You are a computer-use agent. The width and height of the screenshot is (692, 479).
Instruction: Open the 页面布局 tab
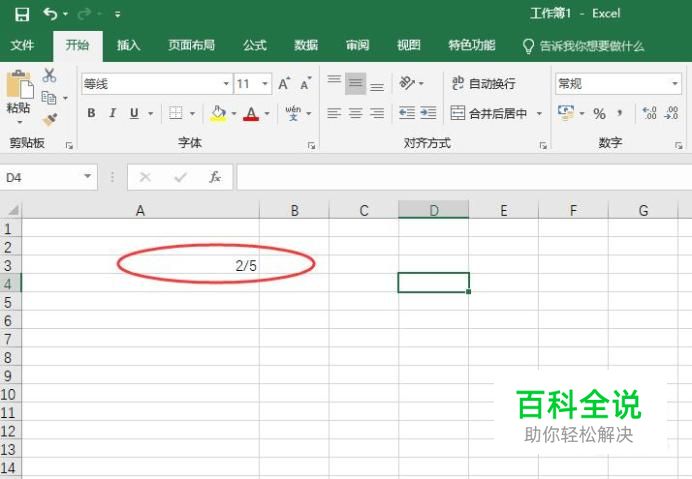[191, 45]
